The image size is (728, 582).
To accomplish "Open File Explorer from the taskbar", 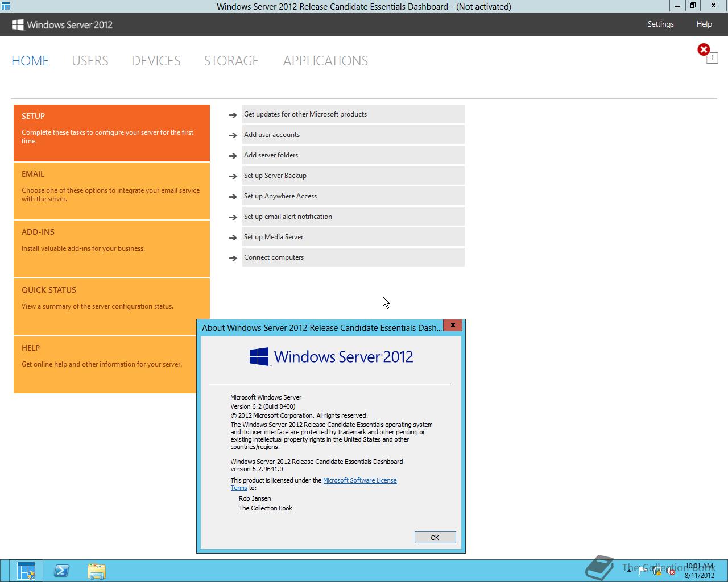I will [97, 571].
